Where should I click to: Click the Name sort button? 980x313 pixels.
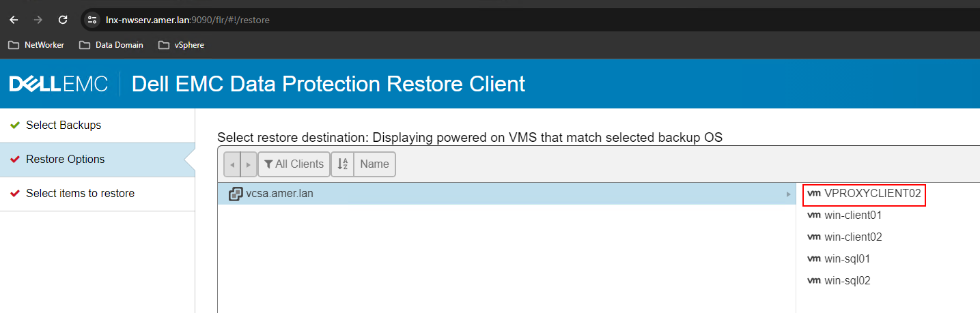pos(374,164)
